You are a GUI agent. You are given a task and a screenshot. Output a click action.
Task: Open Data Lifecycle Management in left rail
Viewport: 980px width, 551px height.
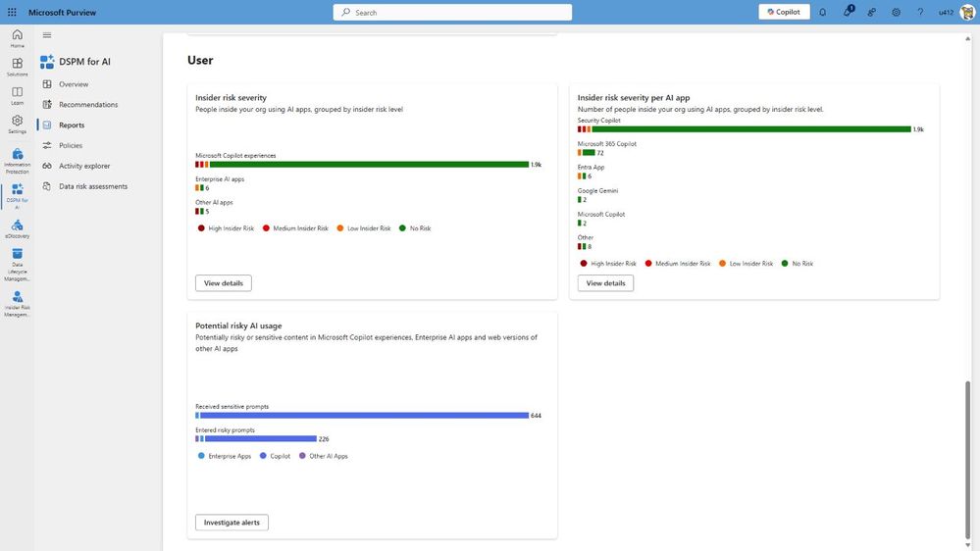(x=17, y=265)
